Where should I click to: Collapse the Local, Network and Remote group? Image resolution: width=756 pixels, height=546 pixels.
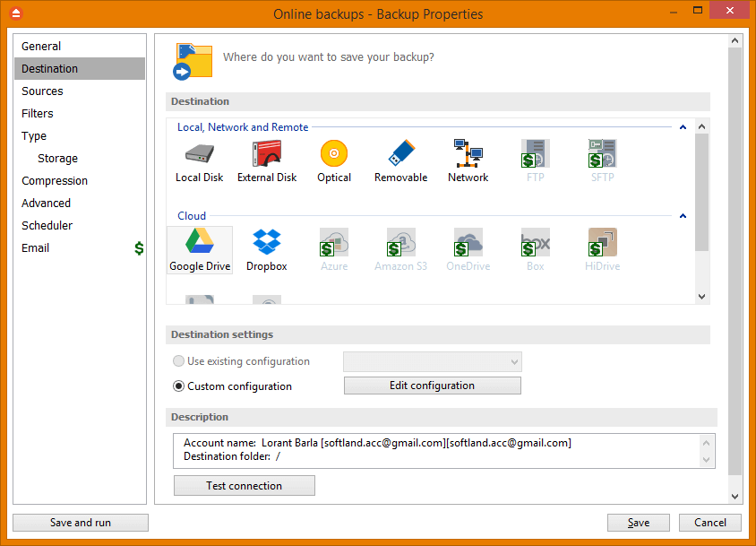(x=683, y=127)
